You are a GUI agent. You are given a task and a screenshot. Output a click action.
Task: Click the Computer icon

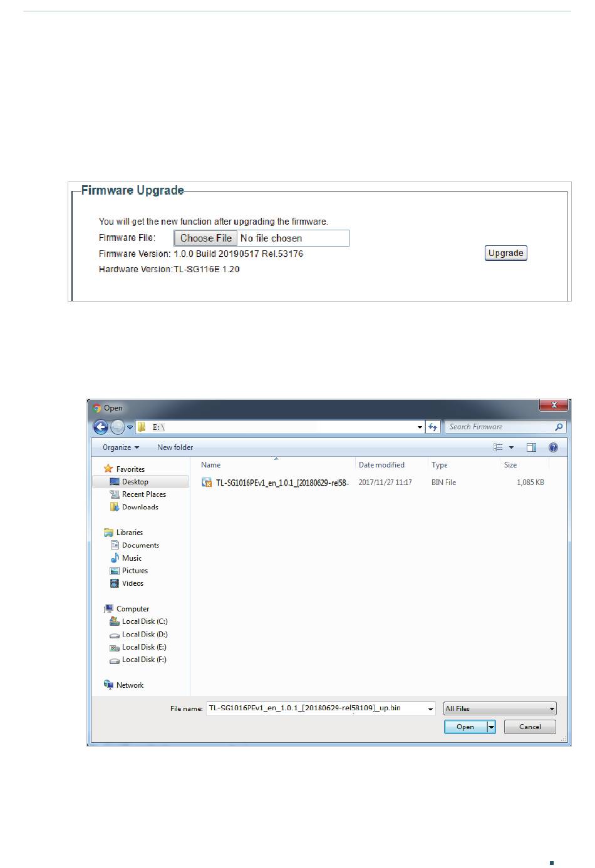pyautogui.click(x=109, y=608)
